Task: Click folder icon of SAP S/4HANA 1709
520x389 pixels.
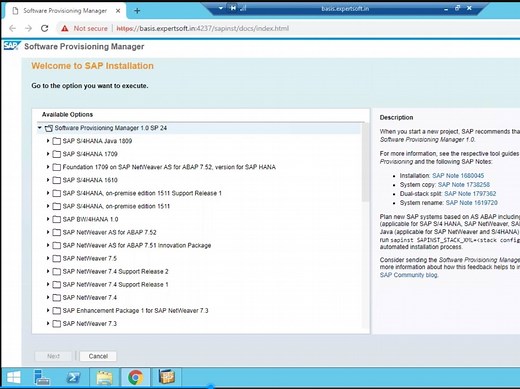Action: 57,154
